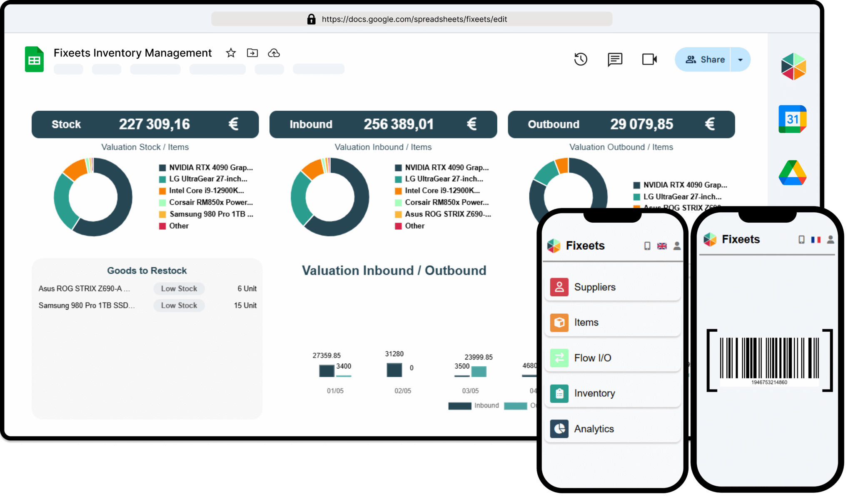This screenshot has height=504, width=853.
Task: Click the move to folder icon
Action: point(252,53)
